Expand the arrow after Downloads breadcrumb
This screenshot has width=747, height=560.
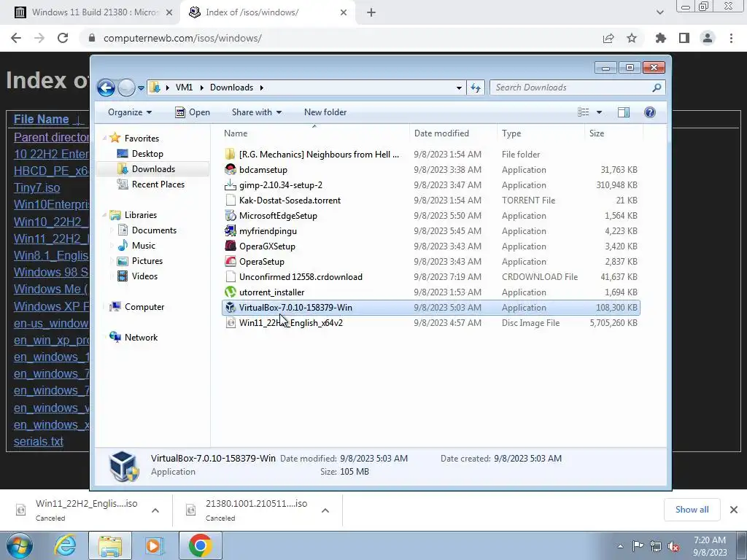[262, 87]
